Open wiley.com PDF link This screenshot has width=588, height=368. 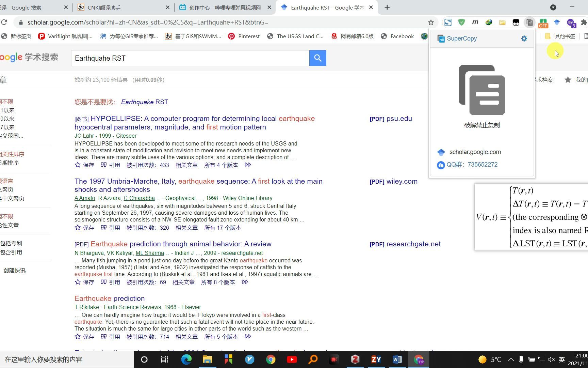pyautogui.click(x=394, y=181)
